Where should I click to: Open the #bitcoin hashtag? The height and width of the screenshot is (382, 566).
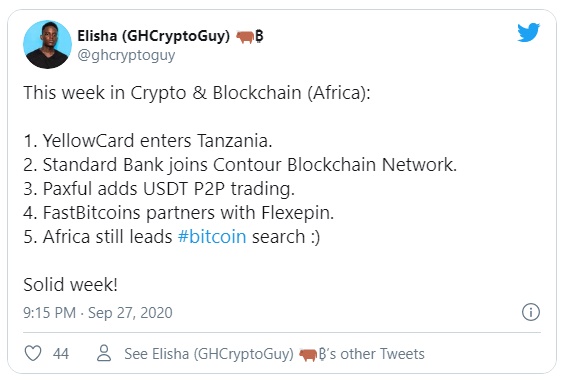point(212,237)
